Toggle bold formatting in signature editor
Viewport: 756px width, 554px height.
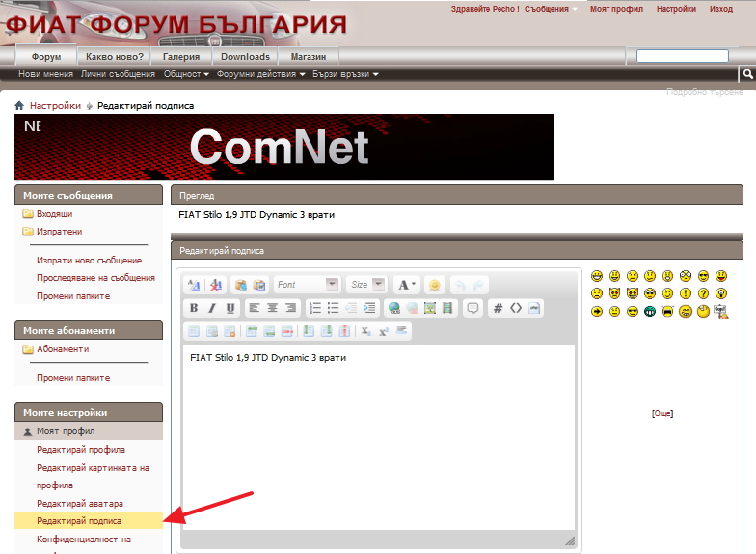(194, 309)
